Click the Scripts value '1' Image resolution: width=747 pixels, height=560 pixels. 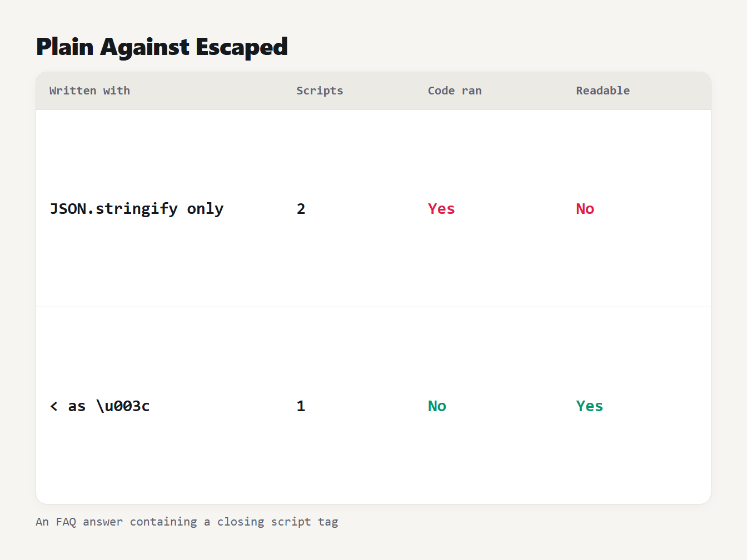[x=301, y=406]
